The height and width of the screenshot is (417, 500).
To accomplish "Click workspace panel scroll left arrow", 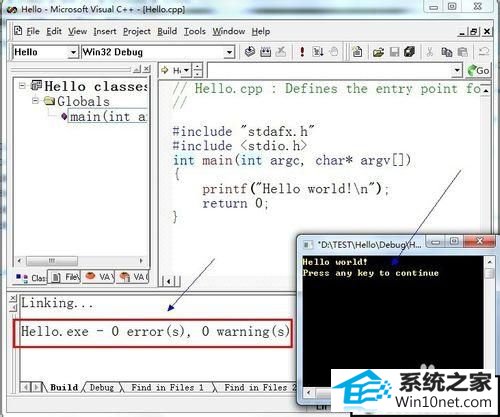I will 19,260.
